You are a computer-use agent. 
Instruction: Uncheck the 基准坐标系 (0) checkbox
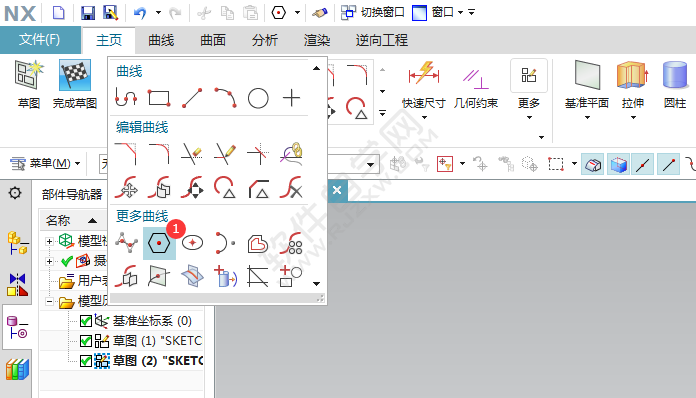click(86, 321)
